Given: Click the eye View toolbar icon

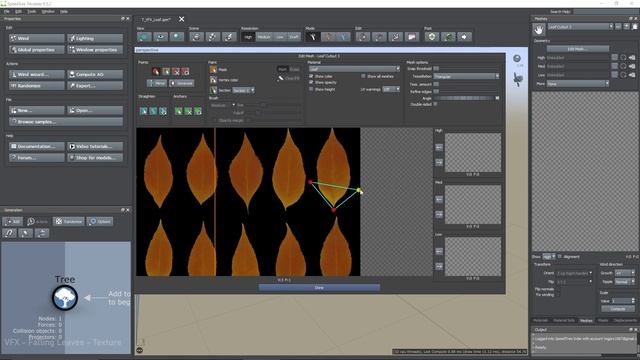Looking at the screenshot, I should (x=160, y=37).
